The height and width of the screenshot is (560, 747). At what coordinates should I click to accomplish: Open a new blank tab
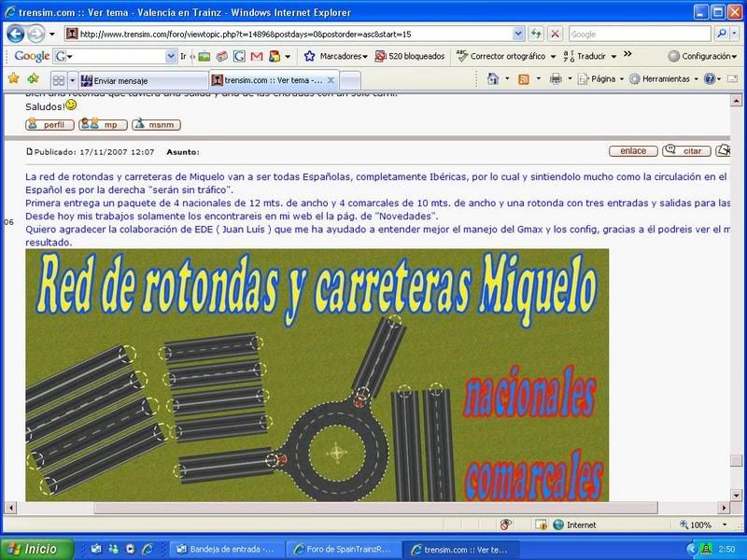(350, 80)
